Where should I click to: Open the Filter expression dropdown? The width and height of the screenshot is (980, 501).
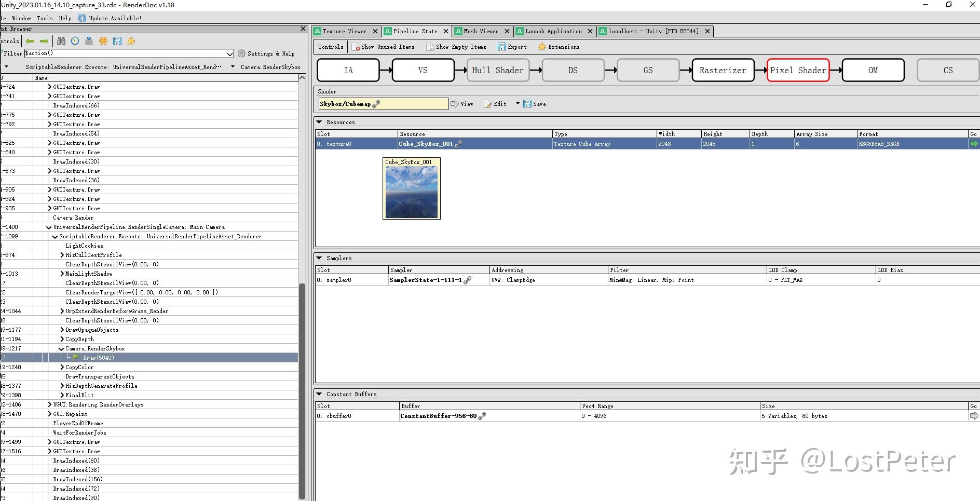tap(230, 53)
